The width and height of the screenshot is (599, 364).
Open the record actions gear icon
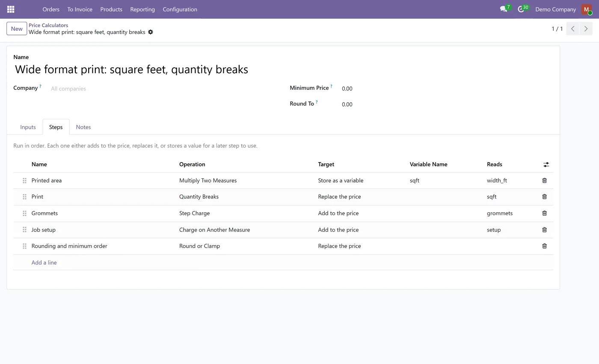tap(151, 32)
